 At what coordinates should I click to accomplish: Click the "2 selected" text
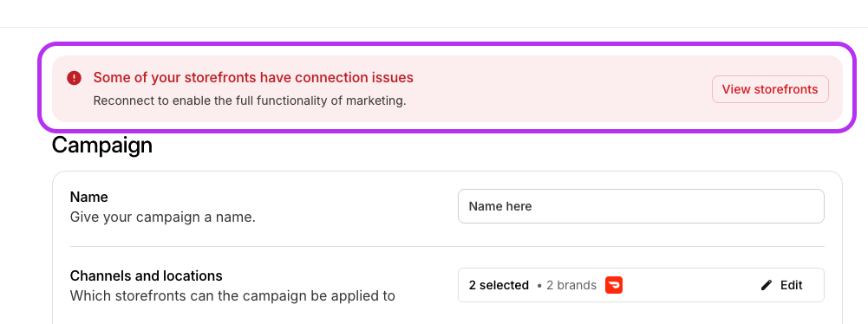(499, 285)
